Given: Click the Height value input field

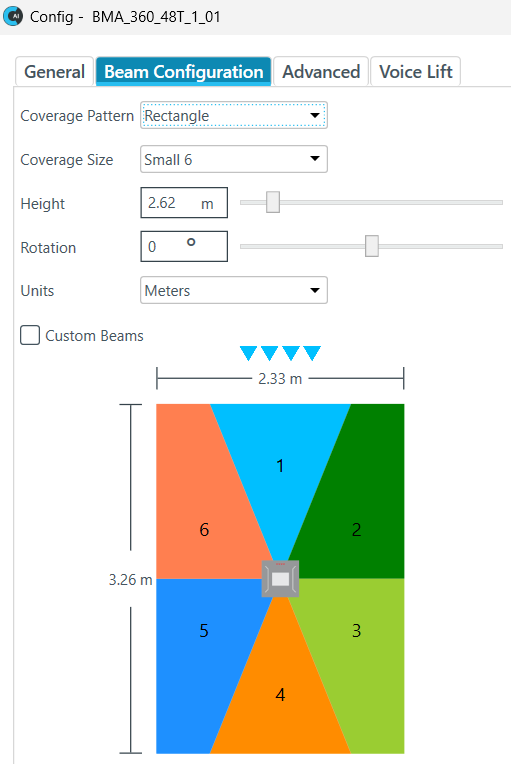Looking at the screenshot, I should [x=184, y=203].
